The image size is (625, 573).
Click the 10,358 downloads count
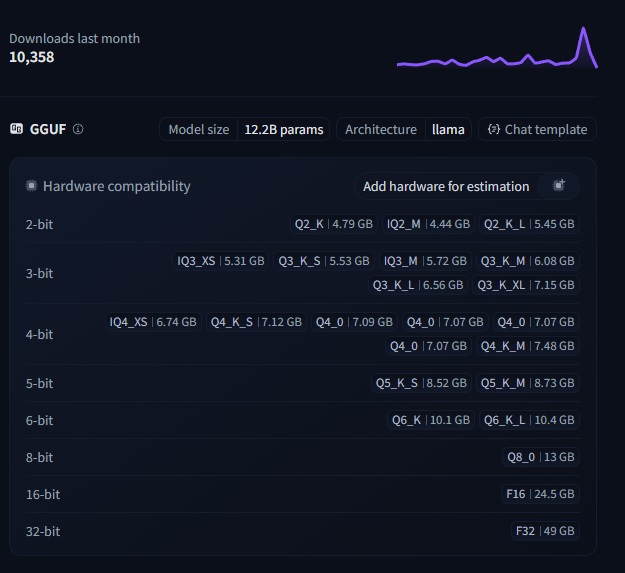(x=31, y=57)
